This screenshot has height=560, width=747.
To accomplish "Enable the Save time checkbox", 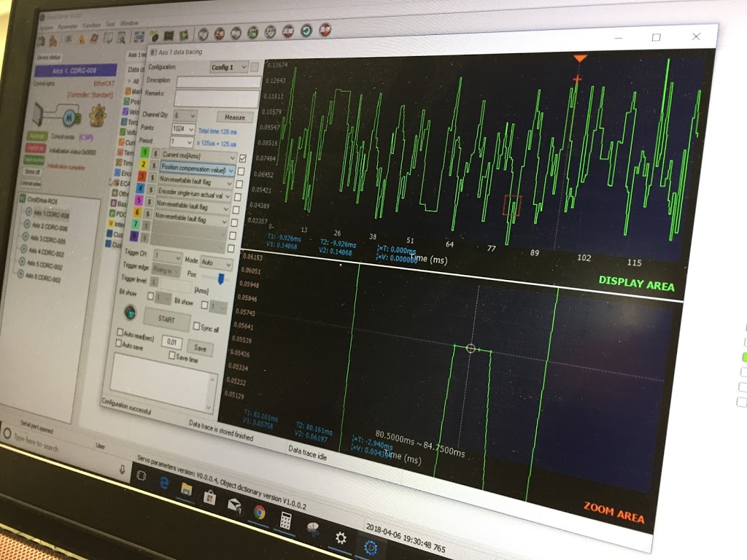I will pyautogui.click(x=172, y=355).
